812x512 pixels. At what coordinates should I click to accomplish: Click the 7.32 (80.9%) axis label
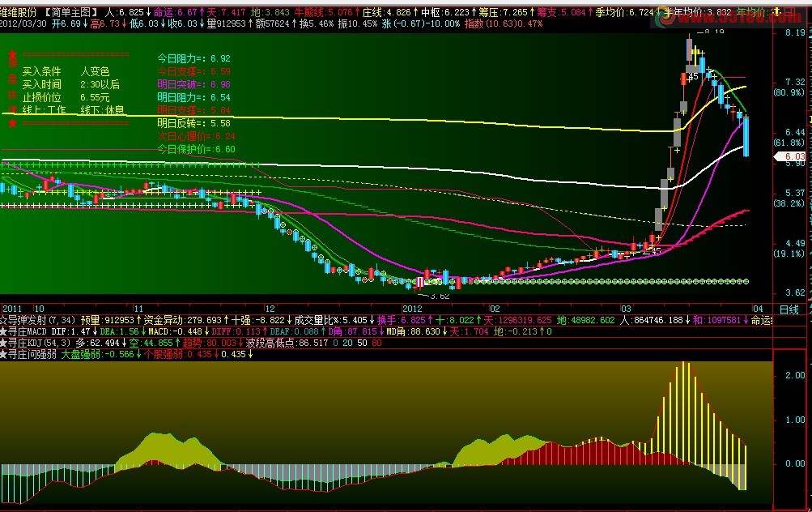pyautogui.click(x=789, y=87)
